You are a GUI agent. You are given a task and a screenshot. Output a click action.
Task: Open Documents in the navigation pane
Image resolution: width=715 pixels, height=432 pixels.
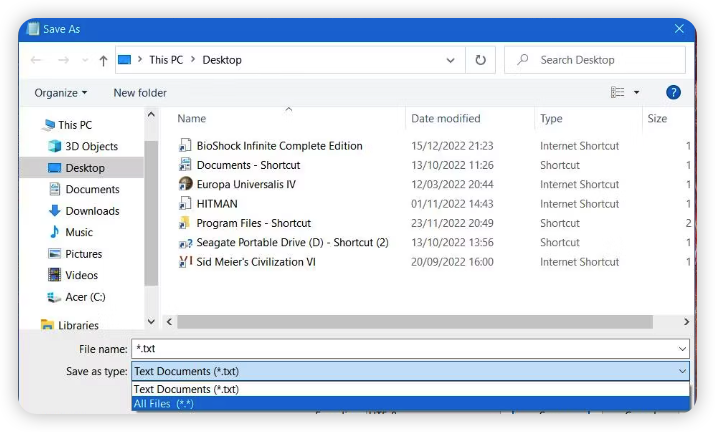coord(92,189)
